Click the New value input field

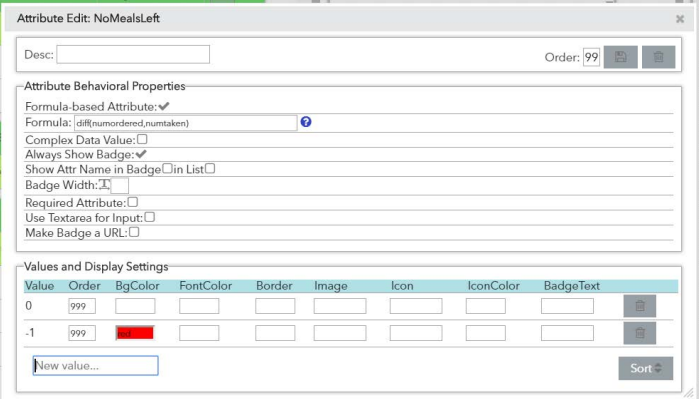coord(95,366)
